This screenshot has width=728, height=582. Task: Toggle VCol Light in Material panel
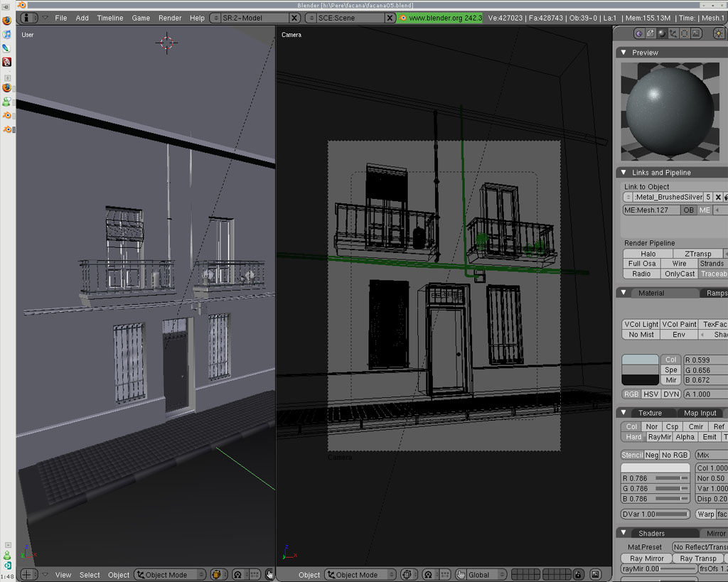[641, 325]
